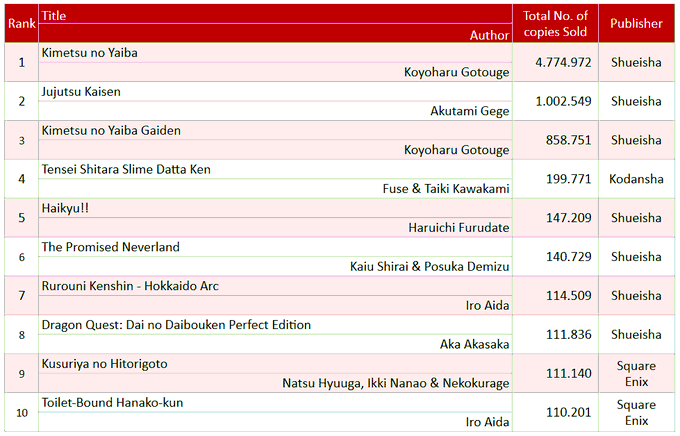Image resolution: width=680 pixels, height=436 pixels.
Task: Select the Iro Aida author under Toilet-Bound Hanako-kun
Action: coord(487,422)
